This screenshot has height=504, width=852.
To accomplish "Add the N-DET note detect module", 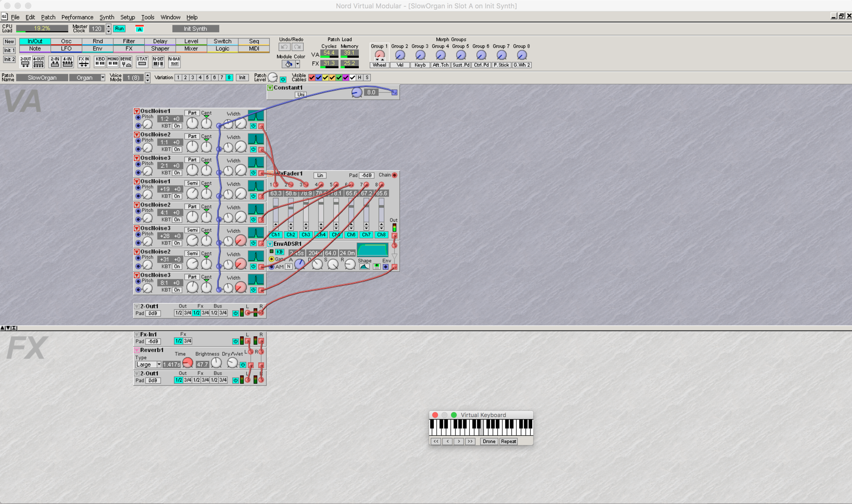I will pos(158,62).
